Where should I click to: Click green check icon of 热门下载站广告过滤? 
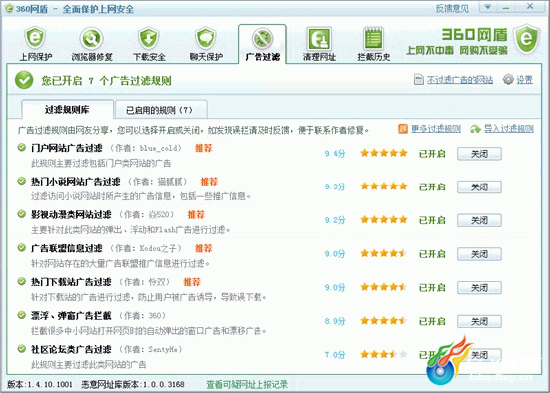point(22,281)
